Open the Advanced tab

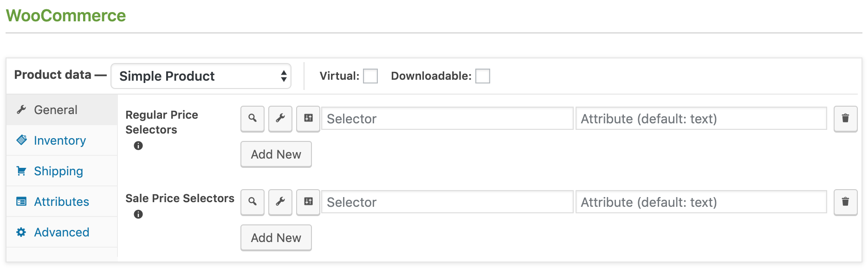coord(62,232)
